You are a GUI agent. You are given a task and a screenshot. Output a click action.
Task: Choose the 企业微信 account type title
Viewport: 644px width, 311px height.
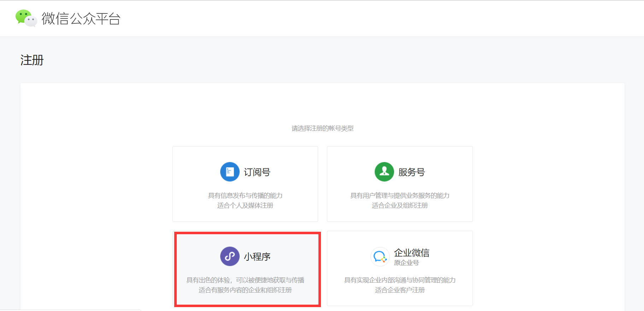click(x=412, y=253)
